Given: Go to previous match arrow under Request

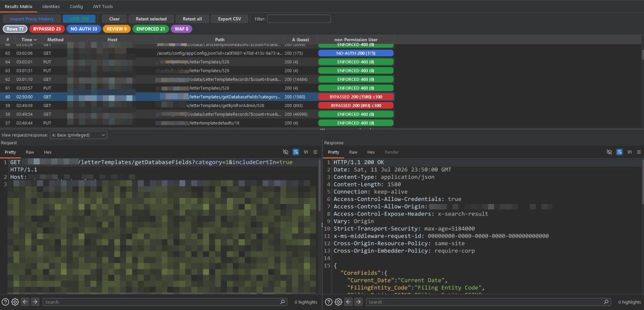Looking at the screenshot, I should pos(25,302).
